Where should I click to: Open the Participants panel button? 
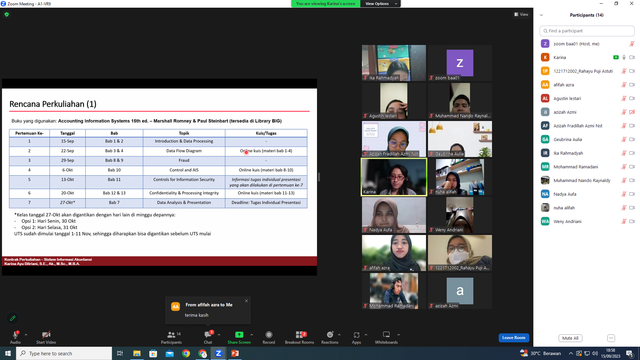click(171, 337)
